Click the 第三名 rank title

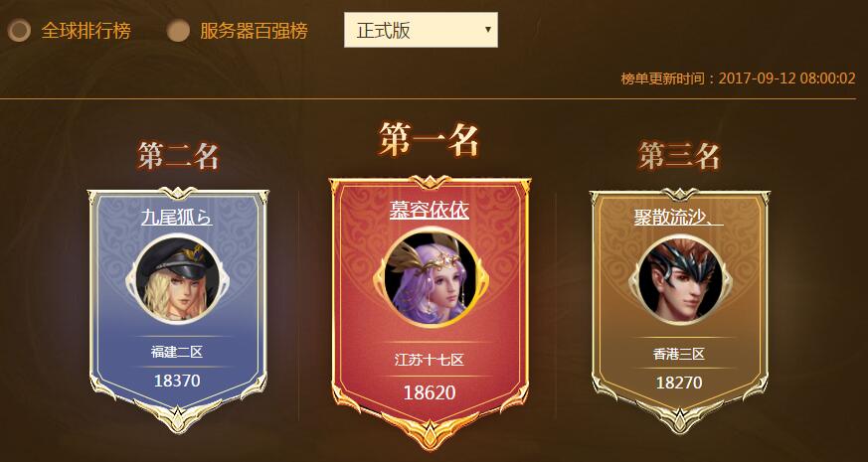[679, 155]
